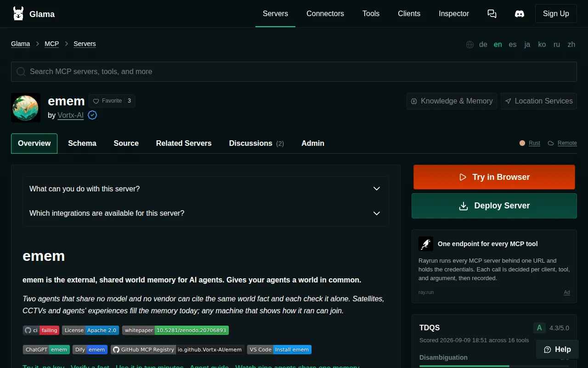Click the ray.run text in ad
Image resolution: width=588 pixels, height=368 pixels.
[x=426, y=293]
